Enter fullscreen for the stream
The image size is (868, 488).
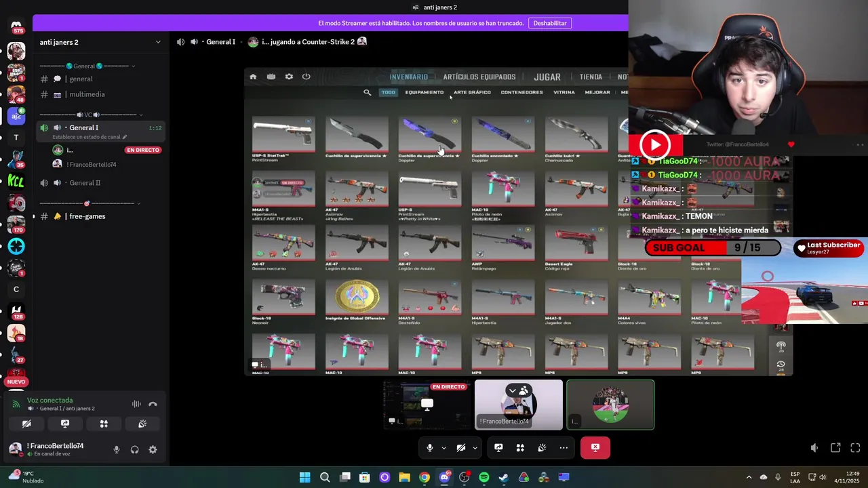pyautogui.click(x=855, y=448)
